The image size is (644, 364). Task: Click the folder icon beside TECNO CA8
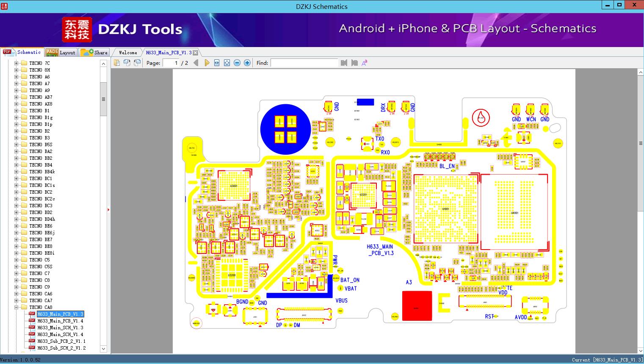coord(24,307)
